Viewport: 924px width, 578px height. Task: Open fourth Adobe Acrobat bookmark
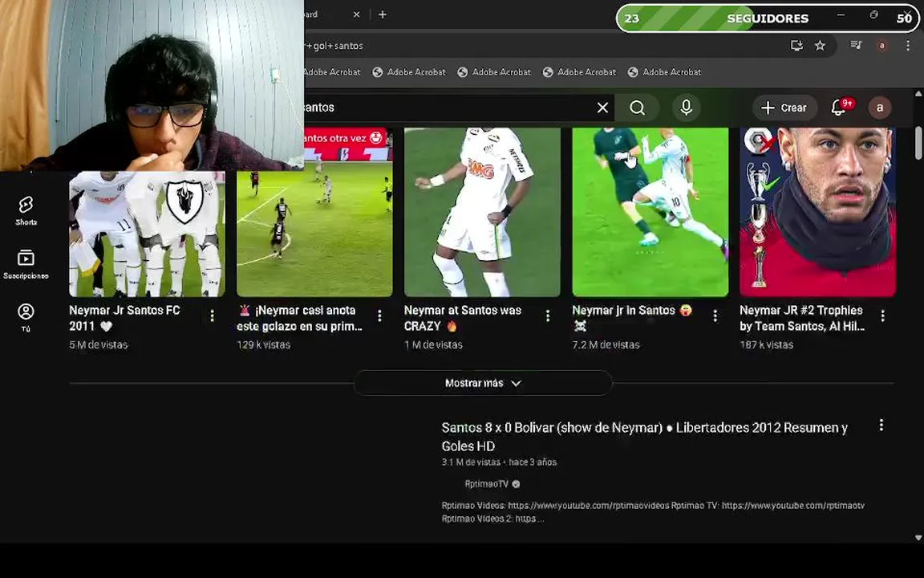coord(580,72)
